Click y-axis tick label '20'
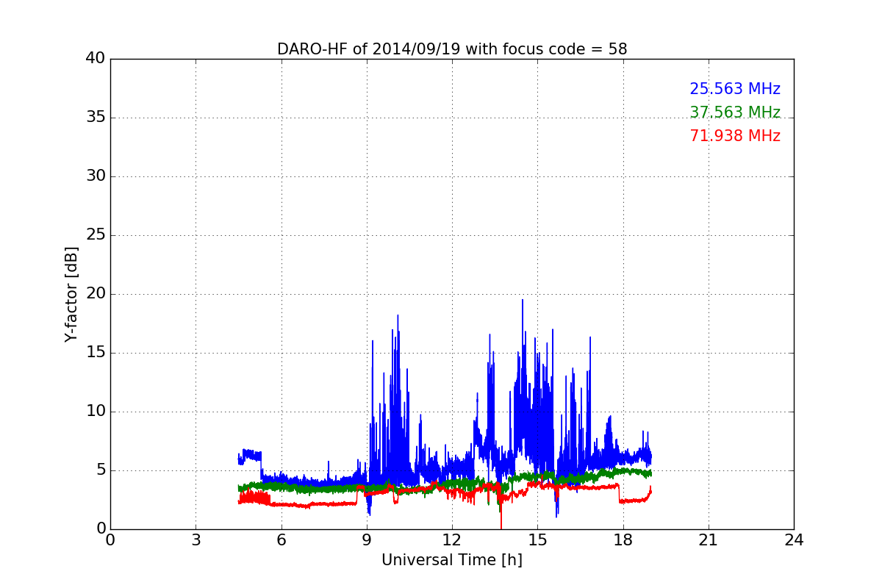The image size is (882, 588). 96,294
